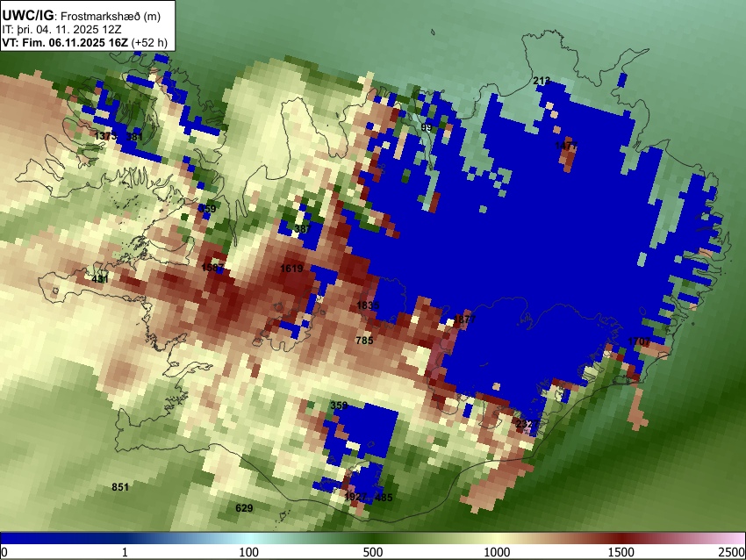Image resolution: width=746 pixels, height=560 pixels.
Task: Click the '(+52 h)' forecast offset
Action: pyautogui.click(x=149, y=42)
